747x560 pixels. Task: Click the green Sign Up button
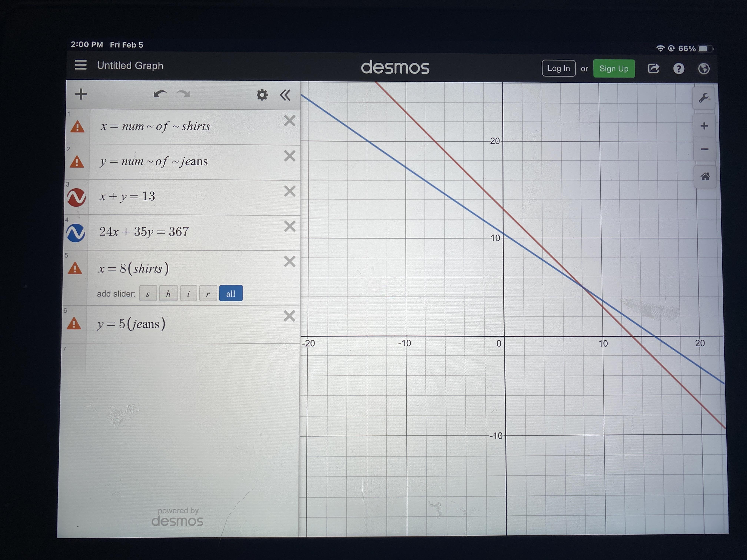(x=614, y=69)
